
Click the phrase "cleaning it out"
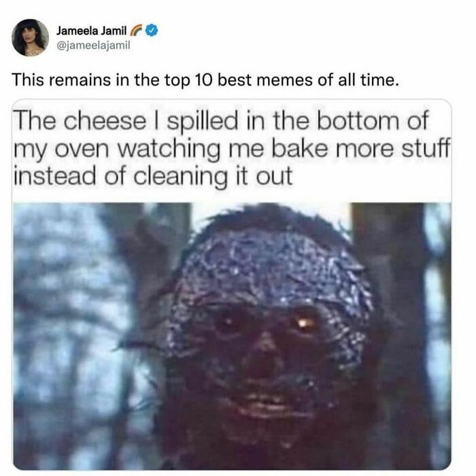pos(212,176)
